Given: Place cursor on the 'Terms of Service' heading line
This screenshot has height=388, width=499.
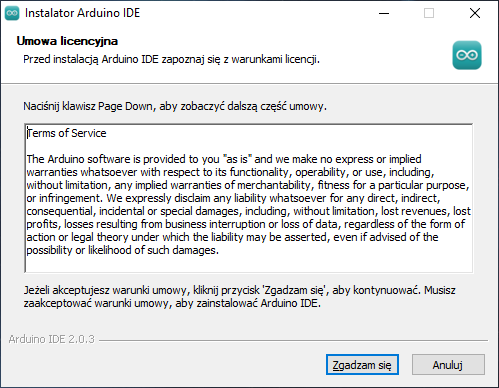Looking at the screenshot, I should (67, 133).
